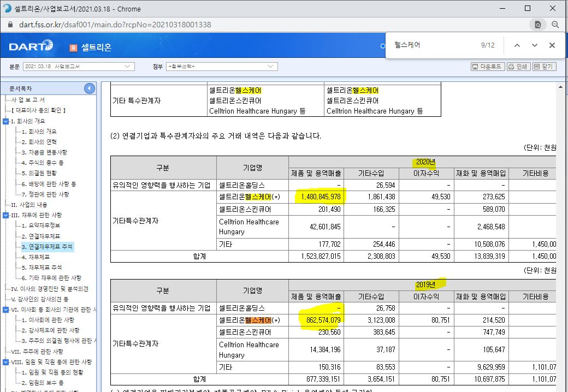Collapse the VI. 이사회 등 회사의 기관 node
Screen dimensions: 568x392
tap(5, 310)
